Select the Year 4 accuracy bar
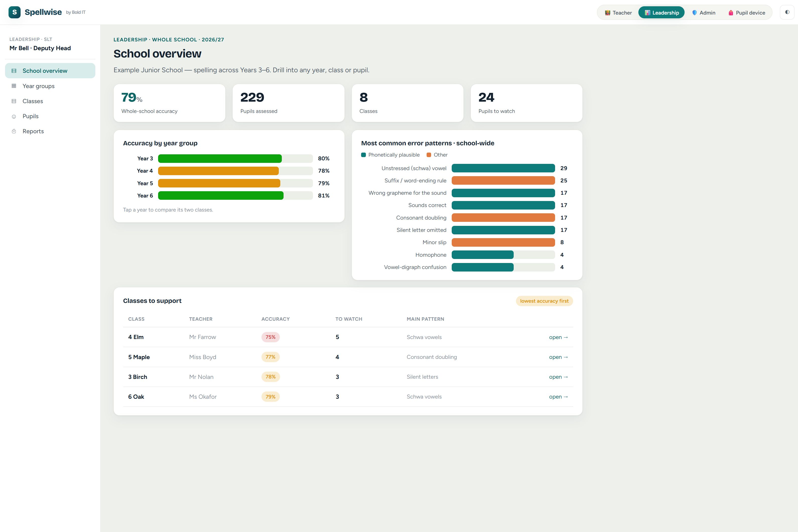This screenshot has width=798, height=532. tap(235, 171)
